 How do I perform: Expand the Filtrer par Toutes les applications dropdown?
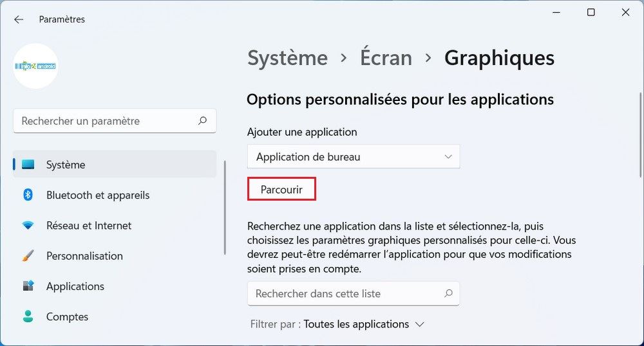pyautogui.click(x=364, y=324)
